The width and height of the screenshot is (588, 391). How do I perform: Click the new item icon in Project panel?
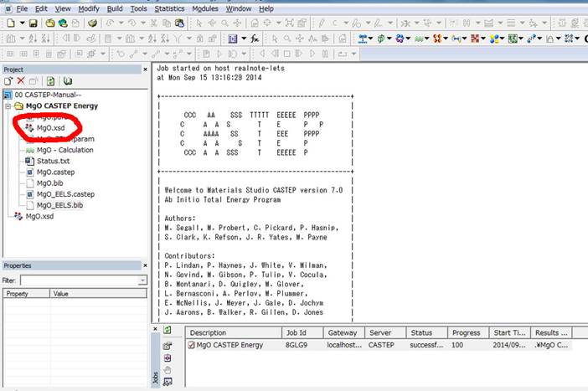(x=8, y=81)
